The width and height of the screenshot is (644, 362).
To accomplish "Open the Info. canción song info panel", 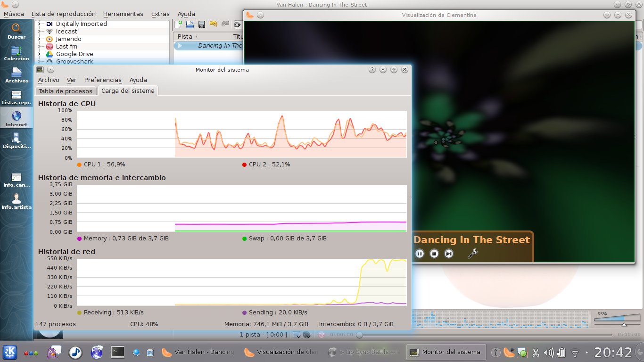I will 17,180.
